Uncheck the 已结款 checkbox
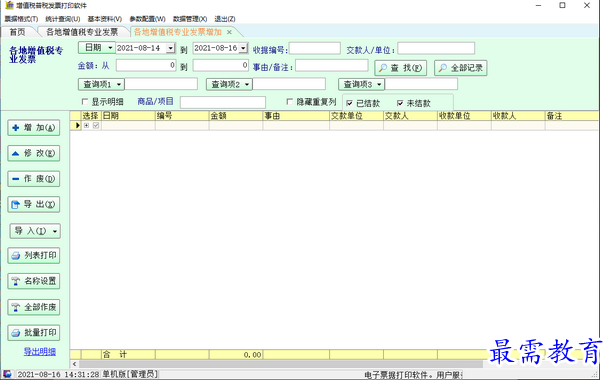Screen dimensions: 611x383 350,103
